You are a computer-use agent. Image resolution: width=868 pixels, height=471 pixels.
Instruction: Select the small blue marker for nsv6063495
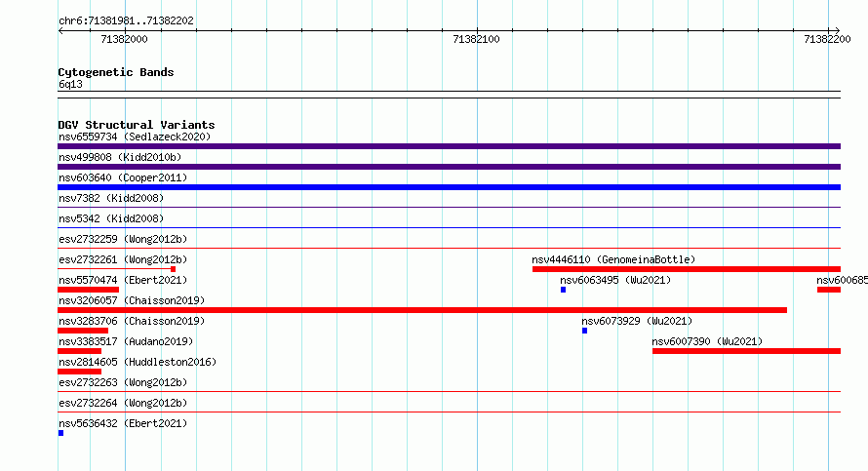pyautogui.click(x=563, y=290)
